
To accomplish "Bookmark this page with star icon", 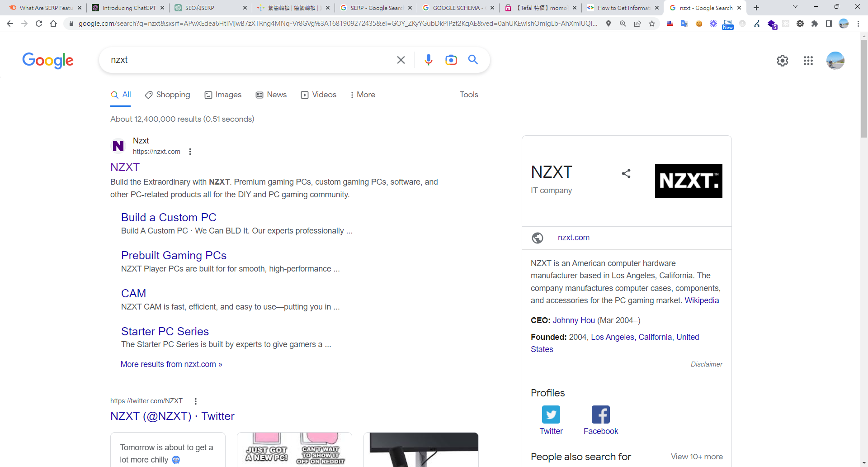I will point(651,24).
